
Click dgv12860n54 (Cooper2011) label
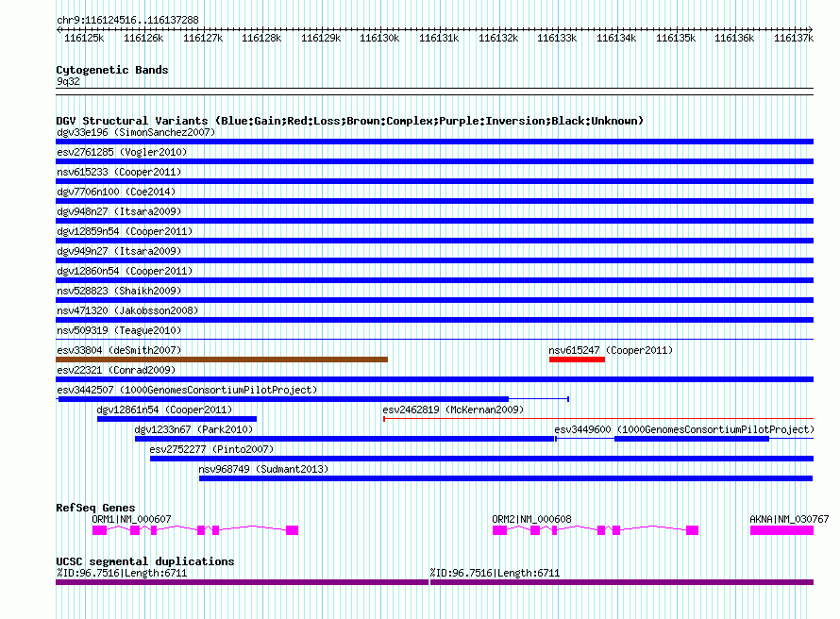pyautogui.click(x=125, y=271)
